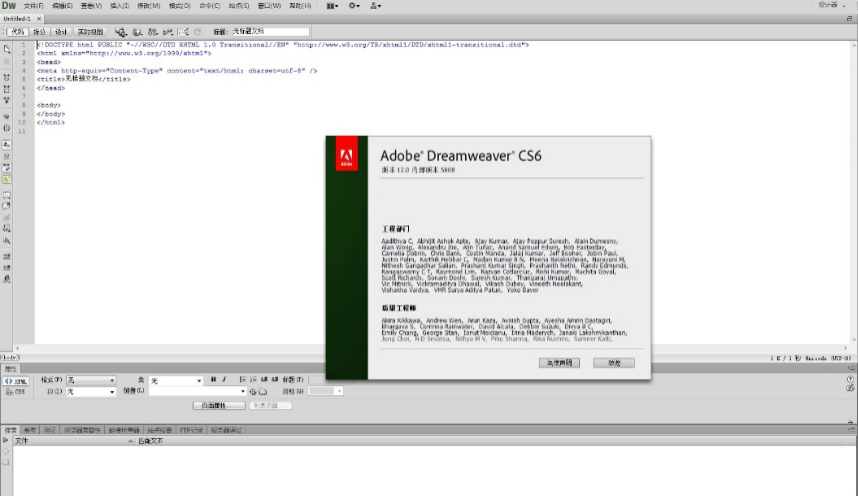Screen dimensions: 858x496
Task: Click the W3C Validation icon
Action: tap(168, 32)
